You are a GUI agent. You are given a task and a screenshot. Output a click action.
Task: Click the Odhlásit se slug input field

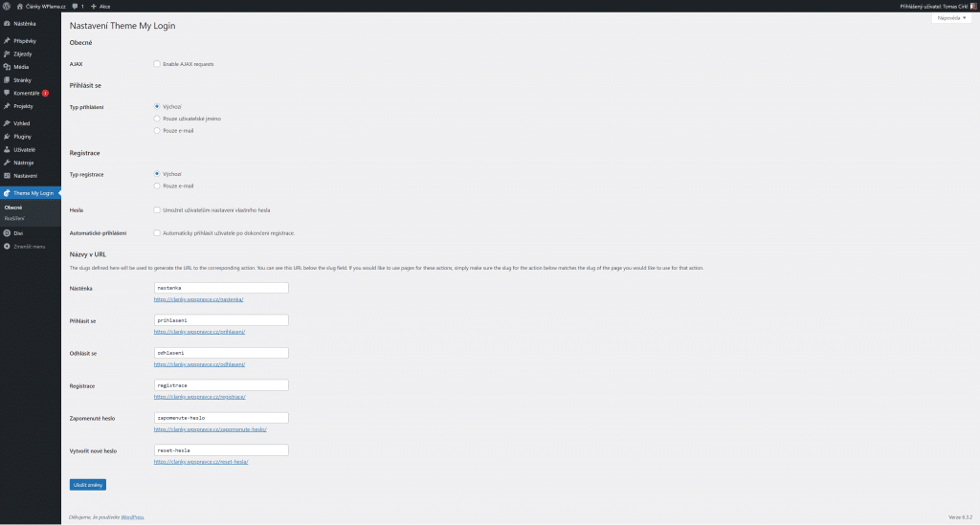[x=221, y=353]
